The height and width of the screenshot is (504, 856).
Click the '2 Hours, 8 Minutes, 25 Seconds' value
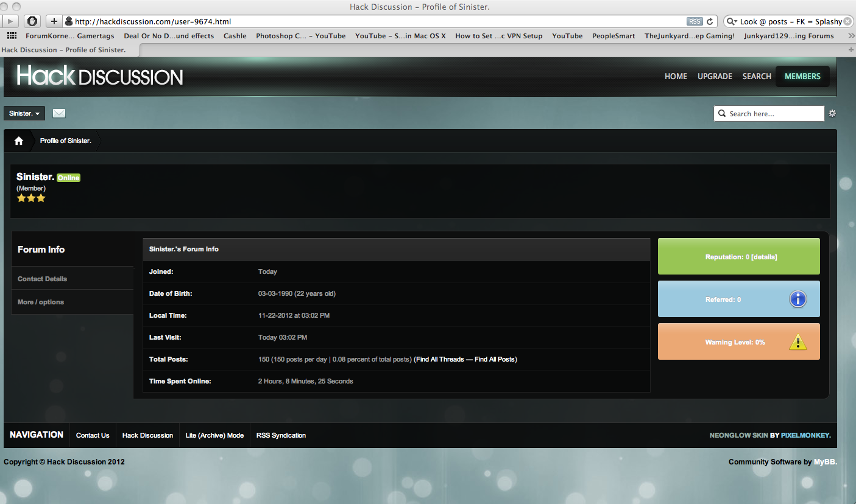coord(305,381)
